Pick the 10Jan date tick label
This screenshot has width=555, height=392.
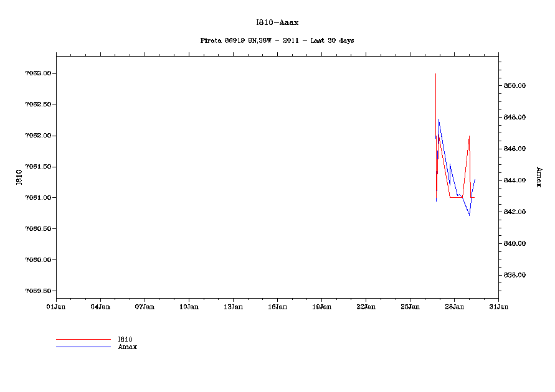[x=189, y=306]
